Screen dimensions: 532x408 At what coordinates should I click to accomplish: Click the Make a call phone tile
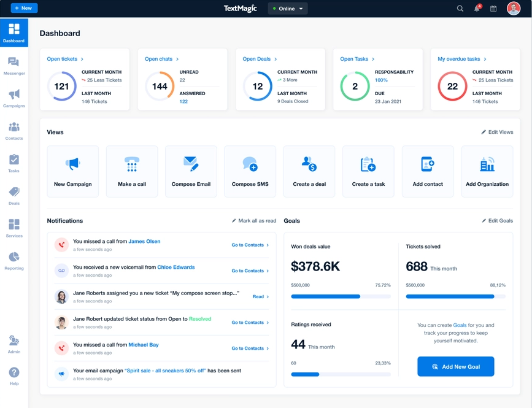pos(132,171)
